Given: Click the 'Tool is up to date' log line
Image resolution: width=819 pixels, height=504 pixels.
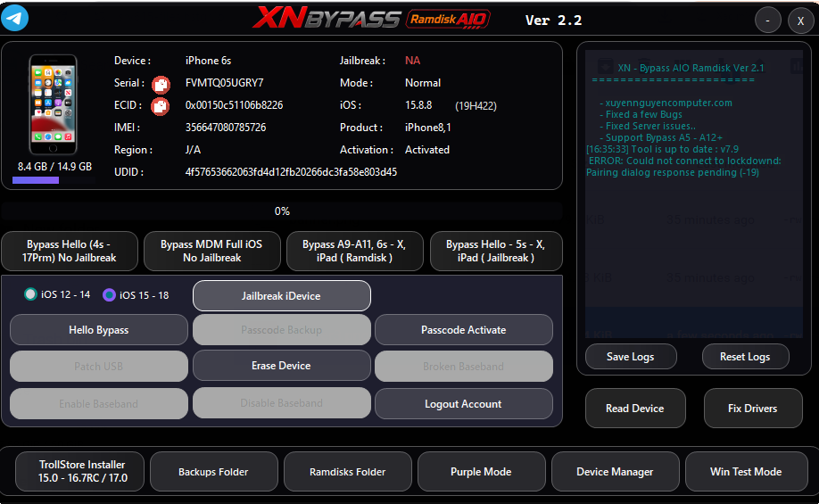Looking at the screenshot, I should coord(662,149).
